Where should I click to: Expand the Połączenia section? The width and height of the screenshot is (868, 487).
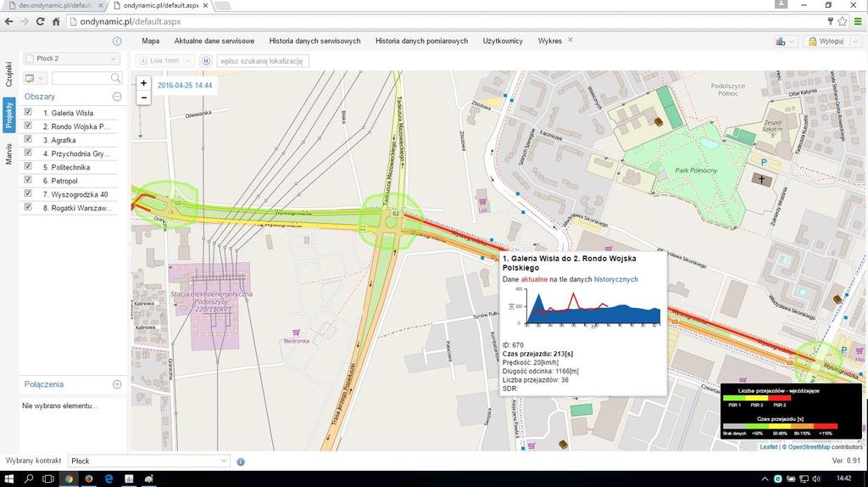[117, 384]
